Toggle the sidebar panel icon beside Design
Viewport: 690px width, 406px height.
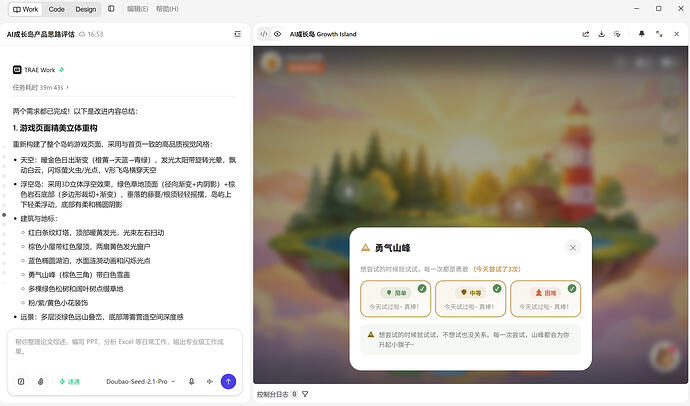111,9
